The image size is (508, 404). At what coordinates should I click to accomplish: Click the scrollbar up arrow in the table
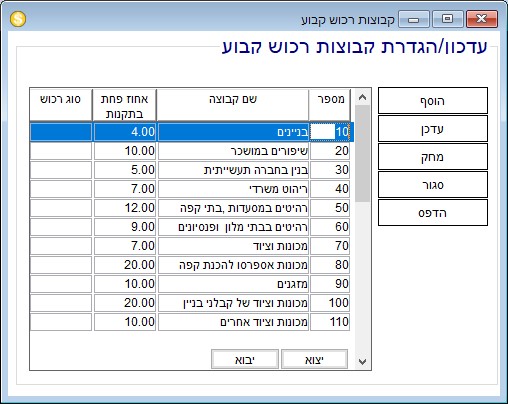tap(363, 98)
